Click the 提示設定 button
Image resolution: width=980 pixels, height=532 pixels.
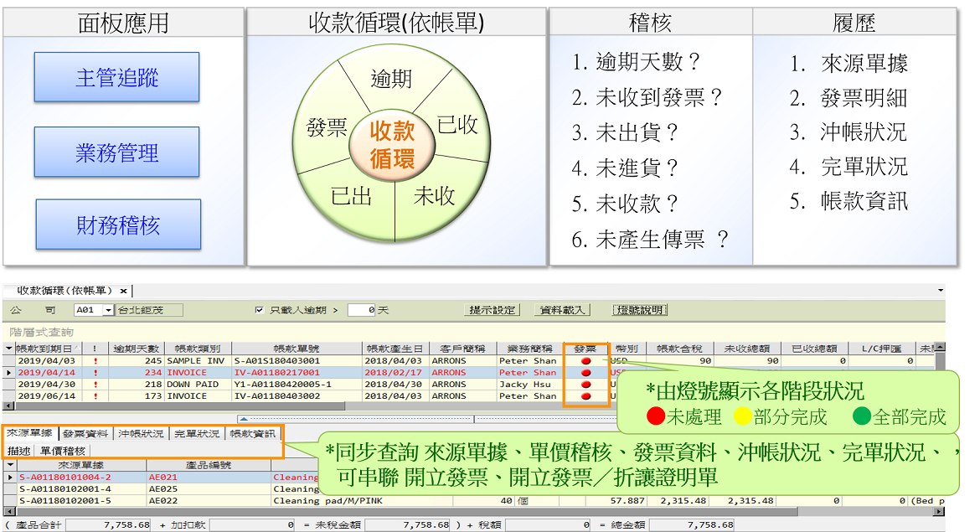[492, 310]
